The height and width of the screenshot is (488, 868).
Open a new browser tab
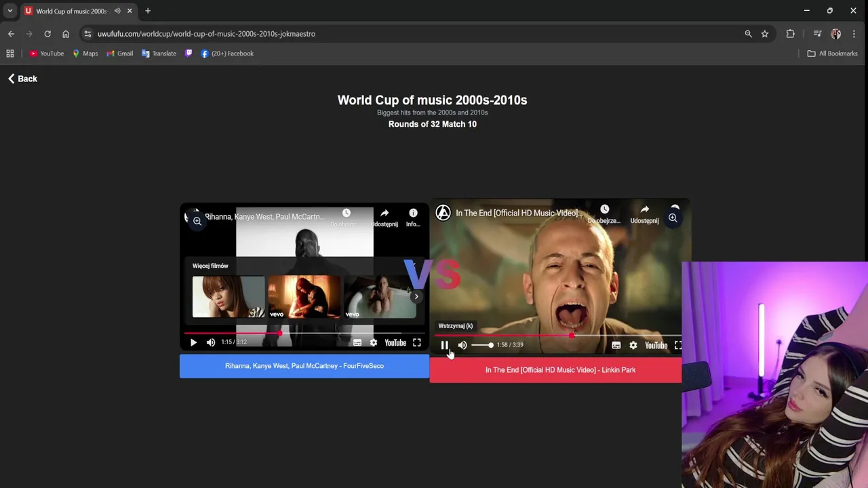click(x=148, y=11)
